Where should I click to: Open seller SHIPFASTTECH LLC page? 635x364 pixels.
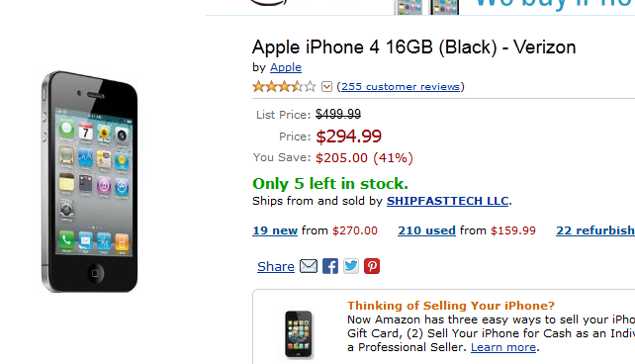click(x=447, y=201)
